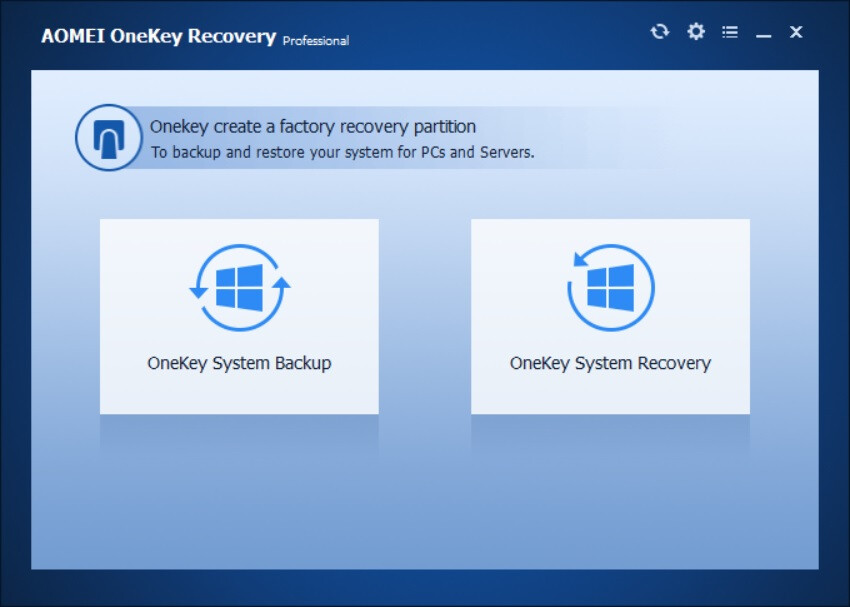Open the list menu icon in title bar
850x607 pixels.
[x=730, y=32]
